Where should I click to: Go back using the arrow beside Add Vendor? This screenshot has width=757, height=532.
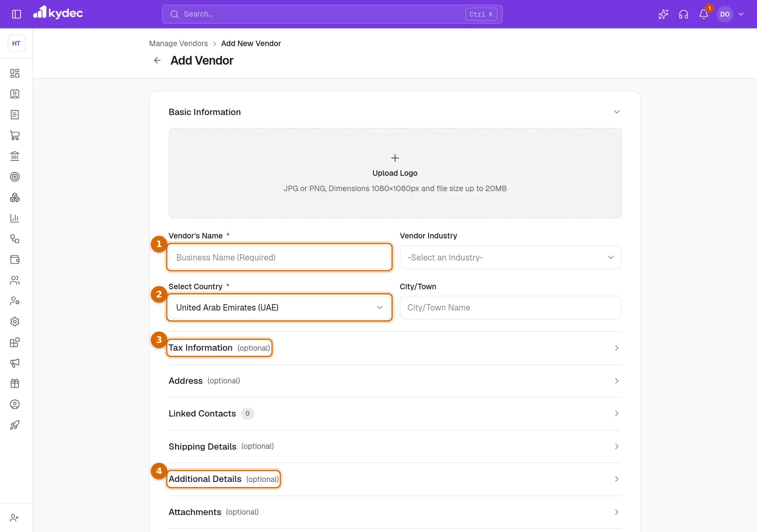point(157,60)
